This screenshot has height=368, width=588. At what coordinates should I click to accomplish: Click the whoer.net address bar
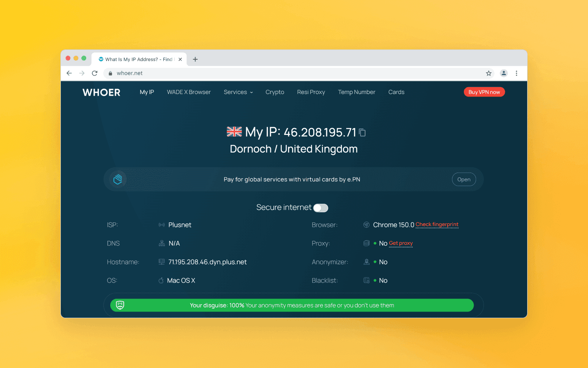coord(299,73)
